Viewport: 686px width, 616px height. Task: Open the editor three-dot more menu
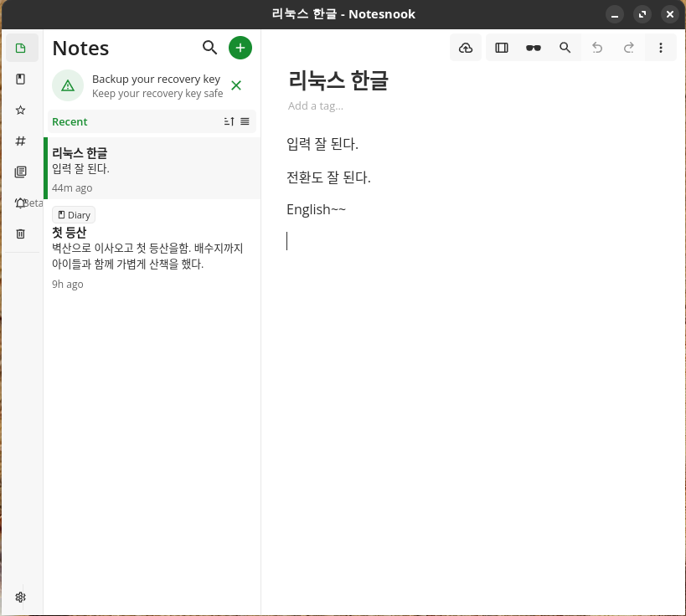[x=661, y=48]
